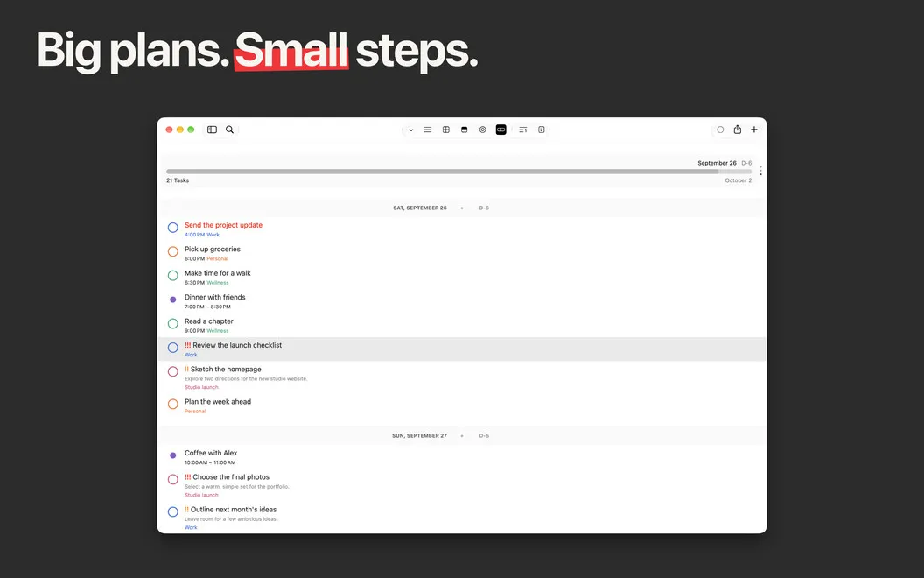Click '10:00 AM – 11:00 AM' time text
924x578 pixels.
coord(210,462)
